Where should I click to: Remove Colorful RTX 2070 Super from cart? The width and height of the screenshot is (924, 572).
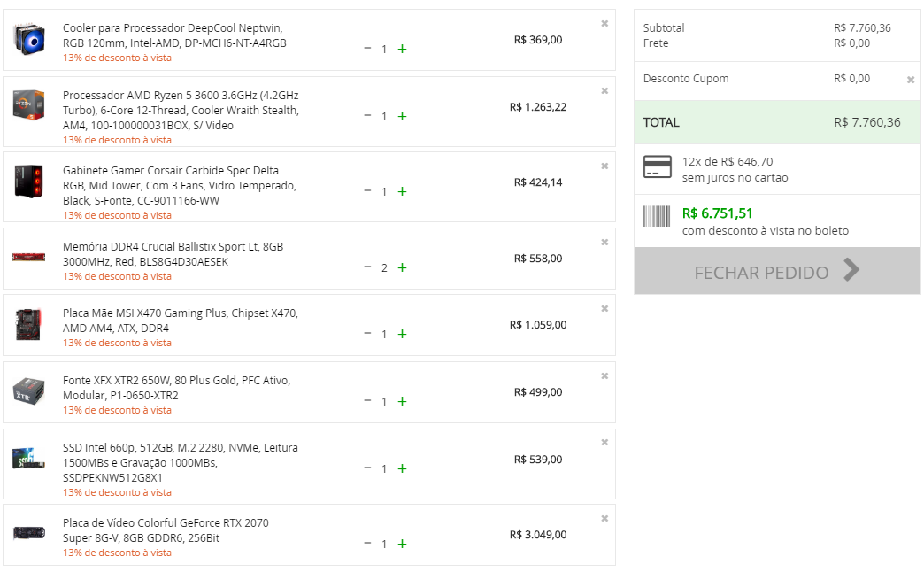coord(604,518)
